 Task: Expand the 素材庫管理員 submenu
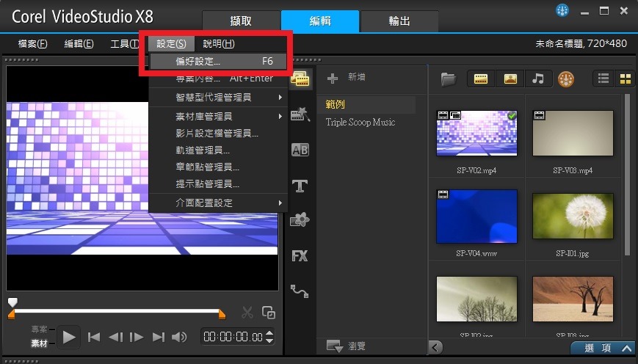tap(218, 116)
